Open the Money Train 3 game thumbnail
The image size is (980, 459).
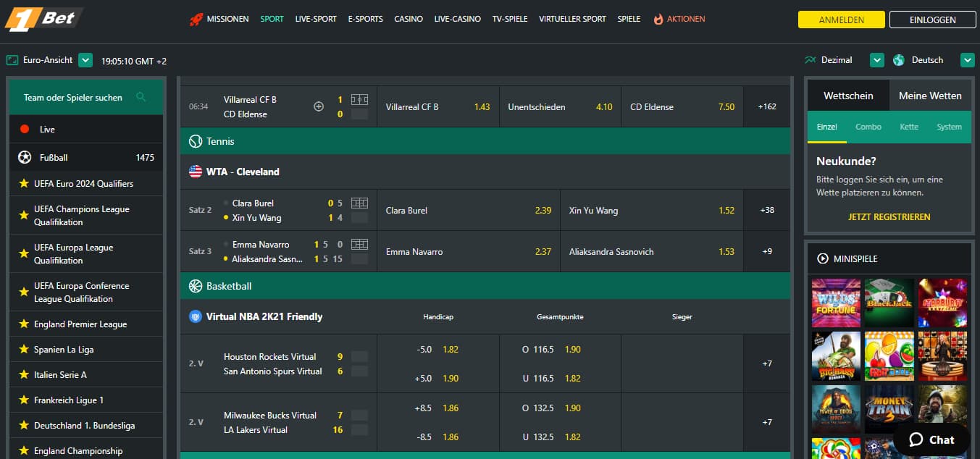tap(889, 409)
